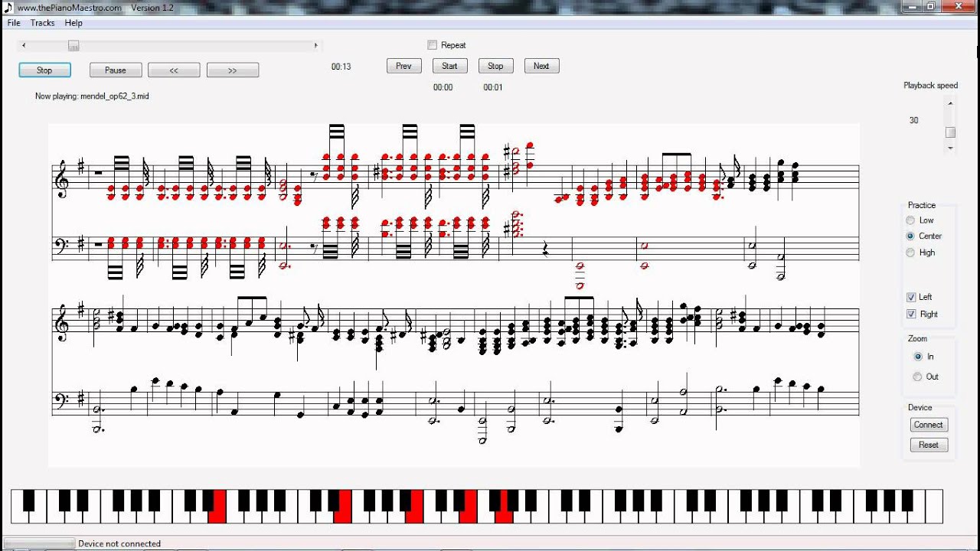Open the Tracks menu
The image size is (980, 551).
click(42, 23)
